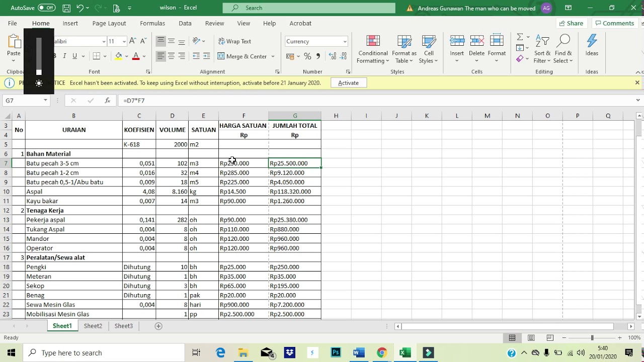The width and height of the screenshot is (644, 362).
Task: Apply percent style format
Action: [307, 56]
